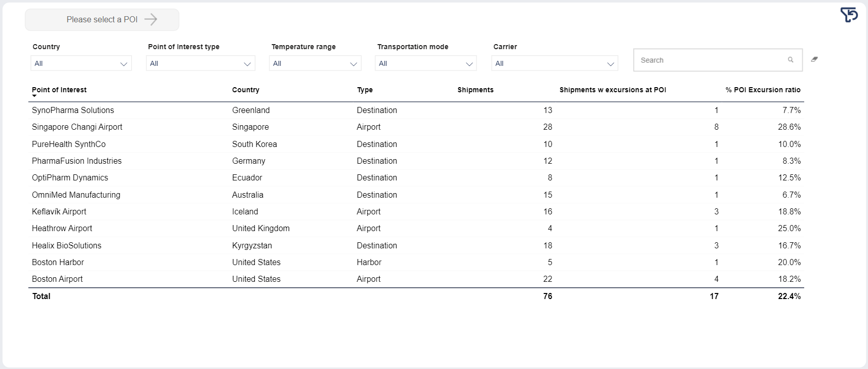Viewport: 868px width, 369px height.
Task: Sort by Shipments column header
Action: (476, 90)
